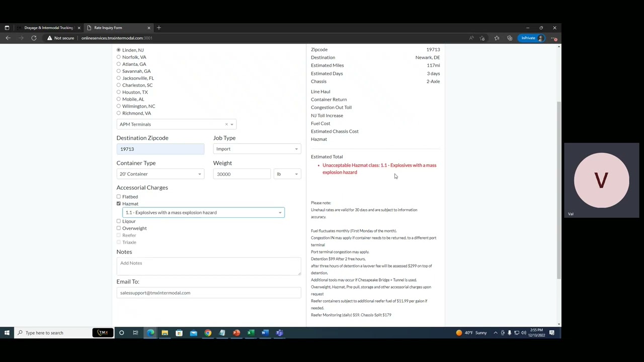Image resolution: width=644 pixels, height=362 pixels.
Task: Open the Job Type Import dropdown
Action: [x=257, y=149]
